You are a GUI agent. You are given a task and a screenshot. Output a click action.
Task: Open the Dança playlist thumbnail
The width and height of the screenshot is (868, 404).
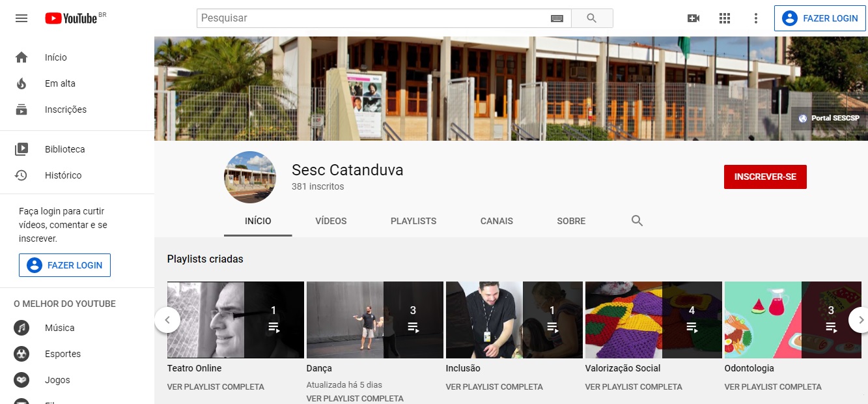click(375, 320)
